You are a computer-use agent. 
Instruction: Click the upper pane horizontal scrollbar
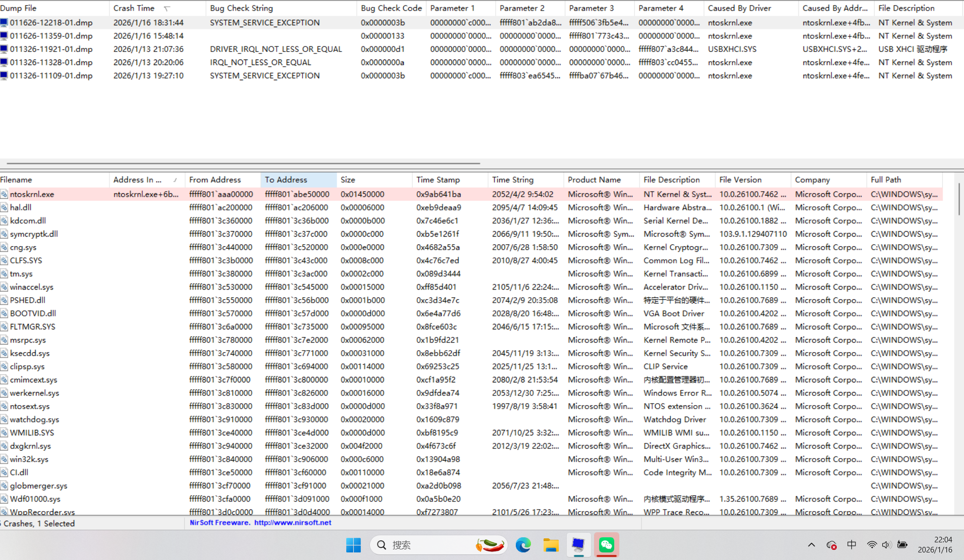pos(243,163)
